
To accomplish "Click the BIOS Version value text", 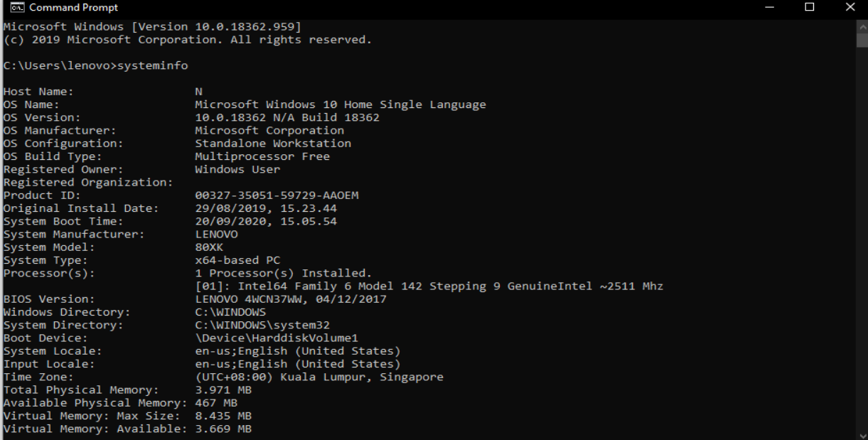I will coord(290,300).
